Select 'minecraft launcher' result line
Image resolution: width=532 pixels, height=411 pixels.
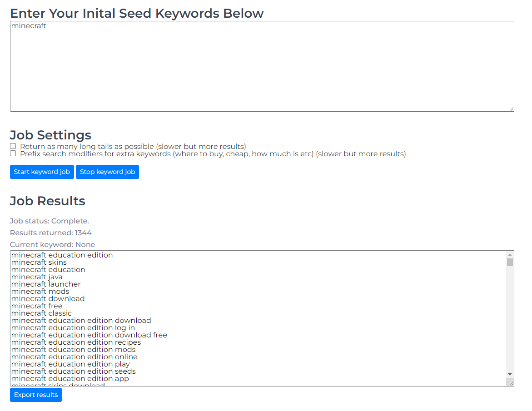coord(46,284)
